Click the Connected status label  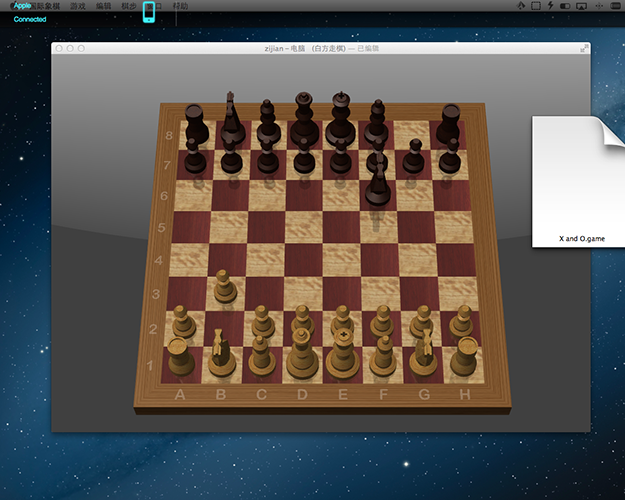tap(30, 19)
